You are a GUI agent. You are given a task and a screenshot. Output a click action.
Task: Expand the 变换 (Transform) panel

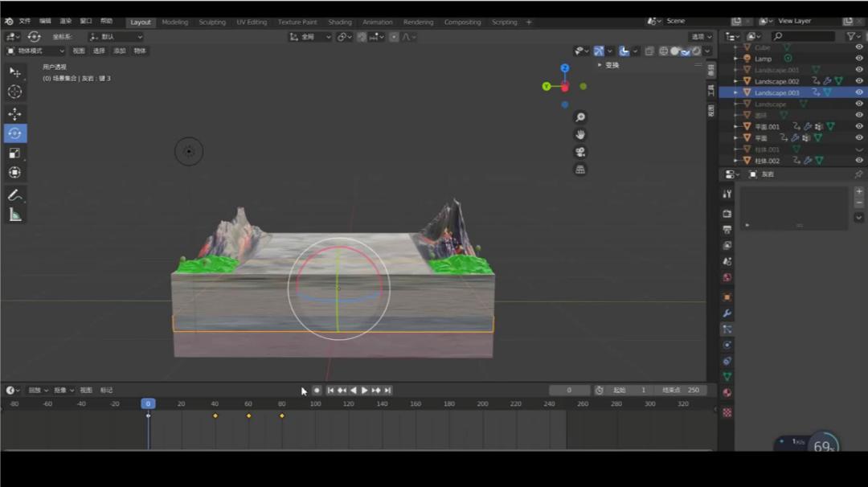click(x=609, y=65)
